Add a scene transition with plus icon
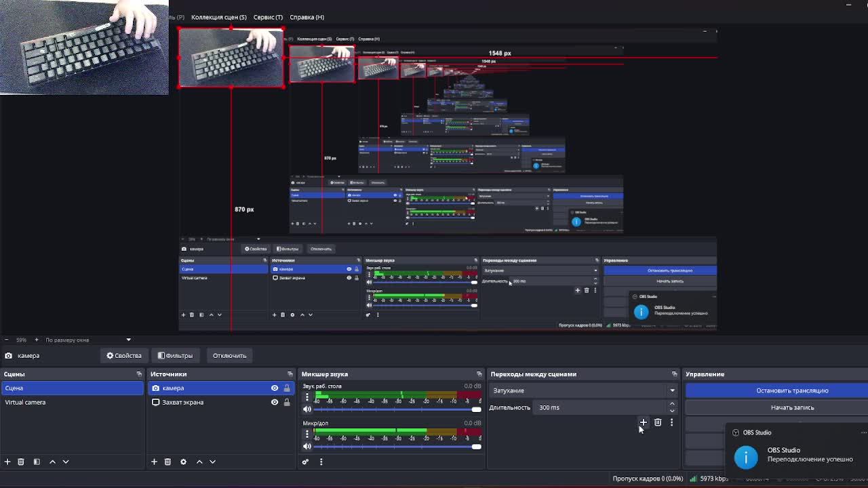Image resolution: width=868 pixels, height=488 pixels. click(x=644, y=422)
